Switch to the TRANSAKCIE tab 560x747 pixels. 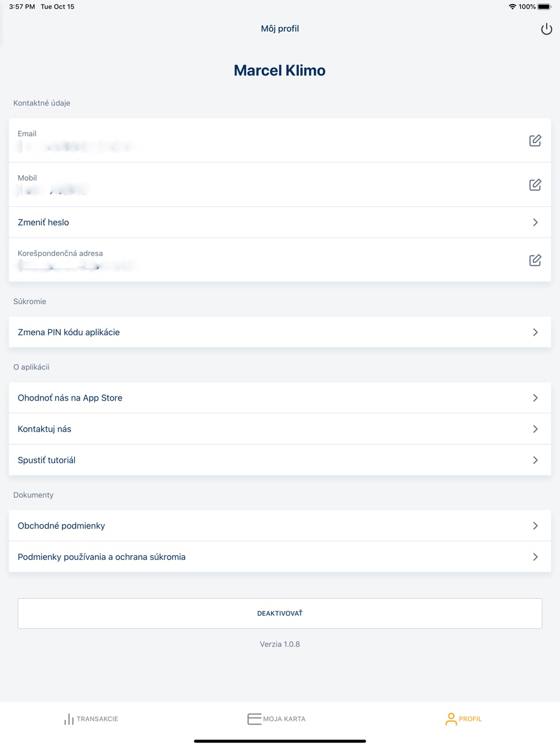(x=91, y=719)
